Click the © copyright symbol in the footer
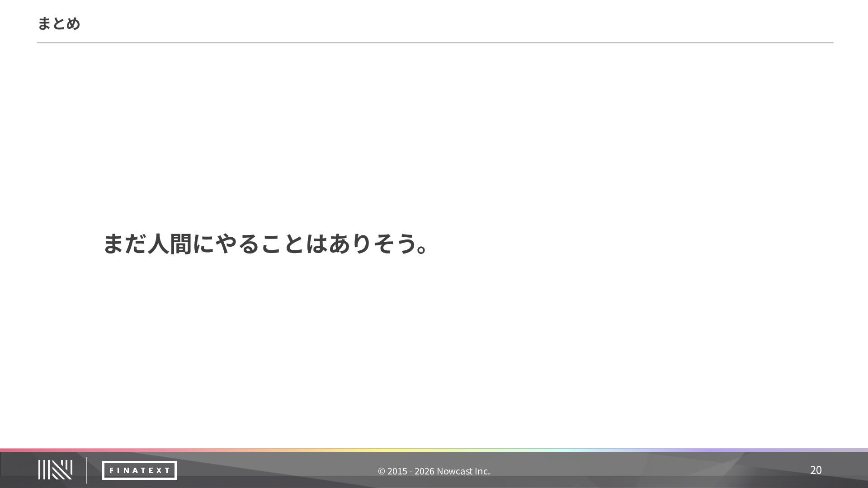The width and height of the screenshot is (868, 488). coord(382,471)
